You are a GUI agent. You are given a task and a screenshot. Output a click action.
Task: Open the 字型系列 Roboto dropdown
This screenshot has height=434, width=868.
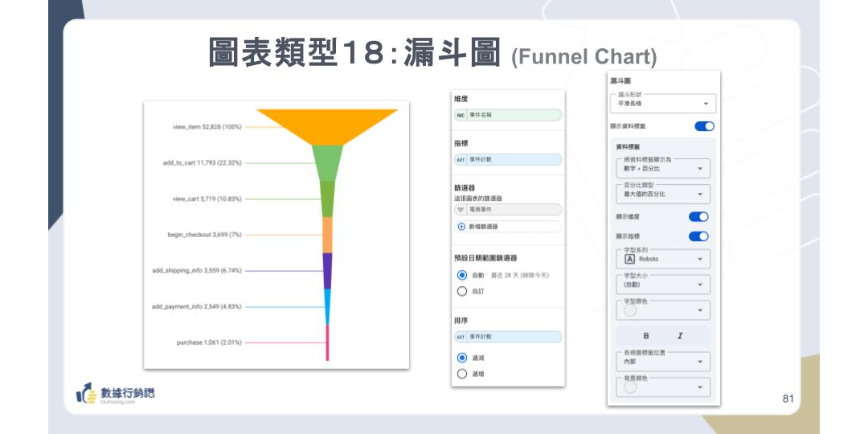[x=662, y=259]
